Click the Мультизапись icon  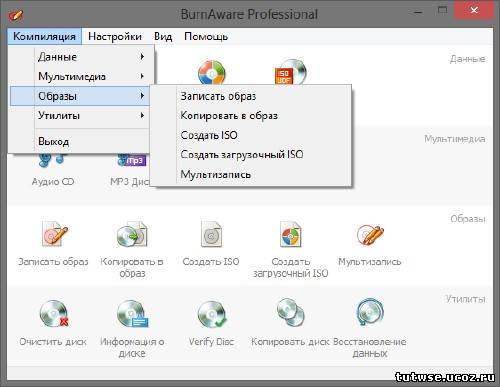(x=370, y=234)
